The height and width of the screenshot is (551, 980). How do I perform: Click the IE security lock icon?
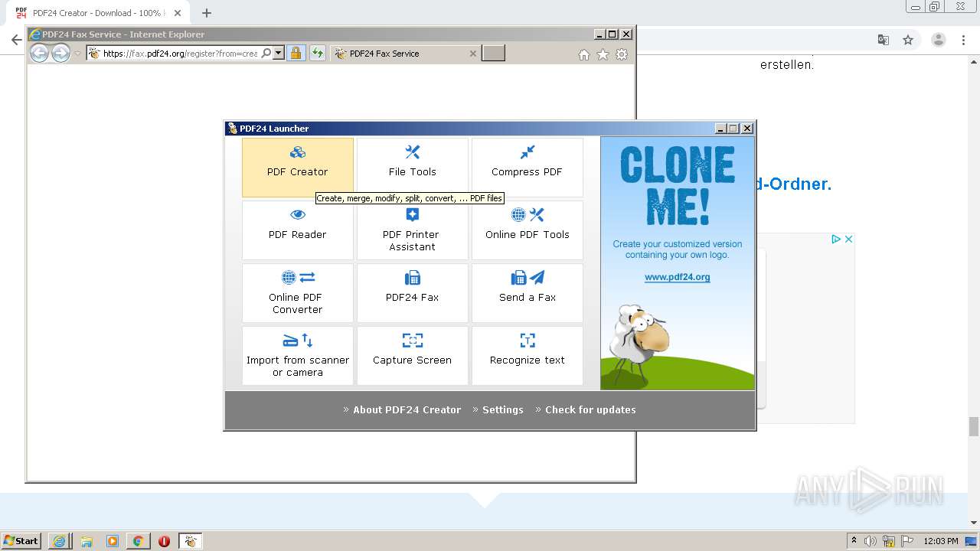coord(296,54)
